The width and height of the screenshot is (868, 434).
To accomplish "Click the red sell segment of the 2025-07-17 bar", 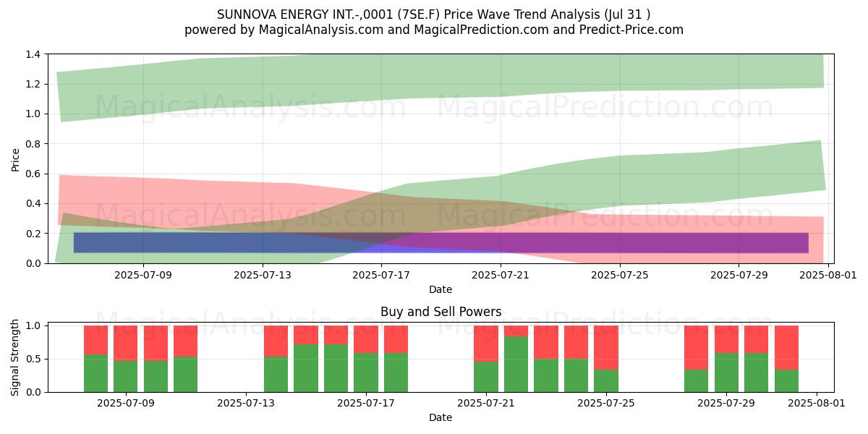I will click(366, 339).
